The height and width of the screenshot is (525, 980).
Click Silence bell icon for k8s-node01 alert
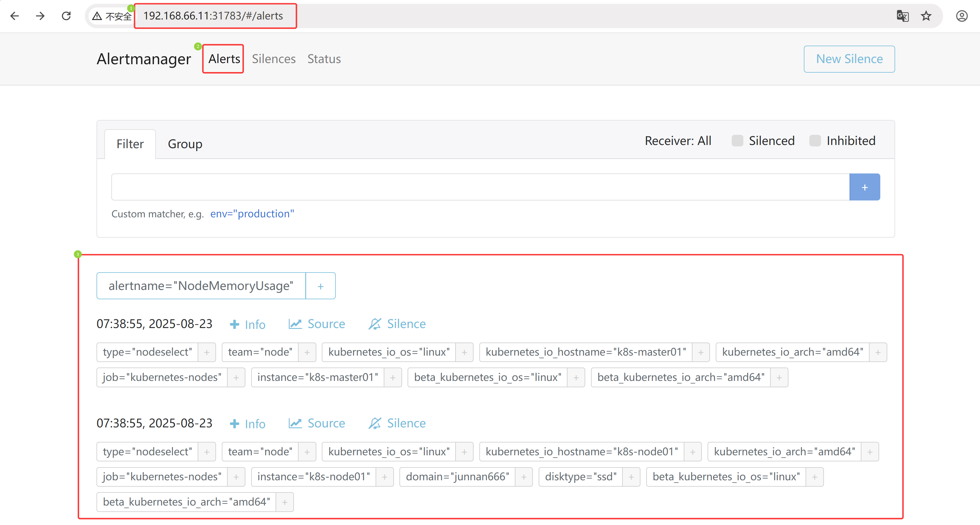point(374,423)
